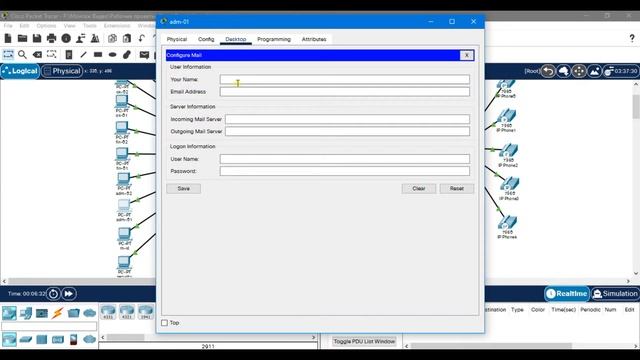Screen dimensions: 640x360
Task: Create a new cluster with cloud icon
Action: (564, 71)
